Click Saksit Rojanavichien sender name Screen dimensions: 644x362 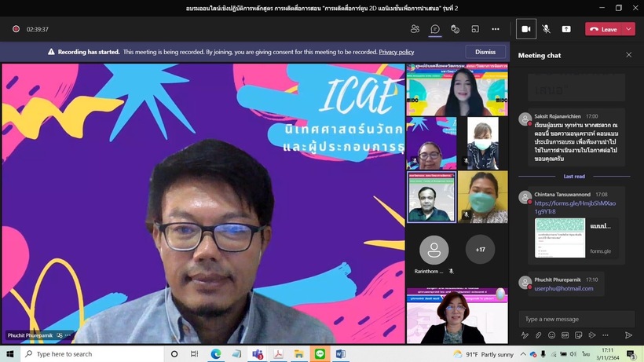tap(558, 116)
